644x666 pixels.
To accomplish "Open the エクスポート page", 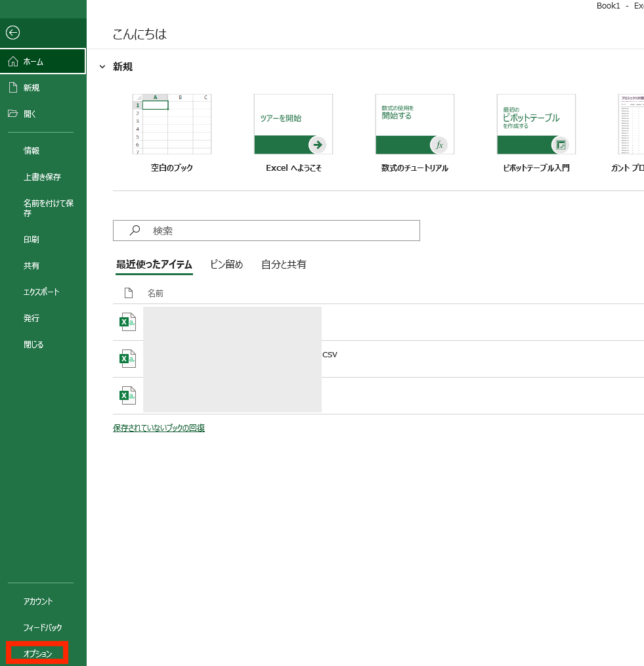I will click(41, 292).
